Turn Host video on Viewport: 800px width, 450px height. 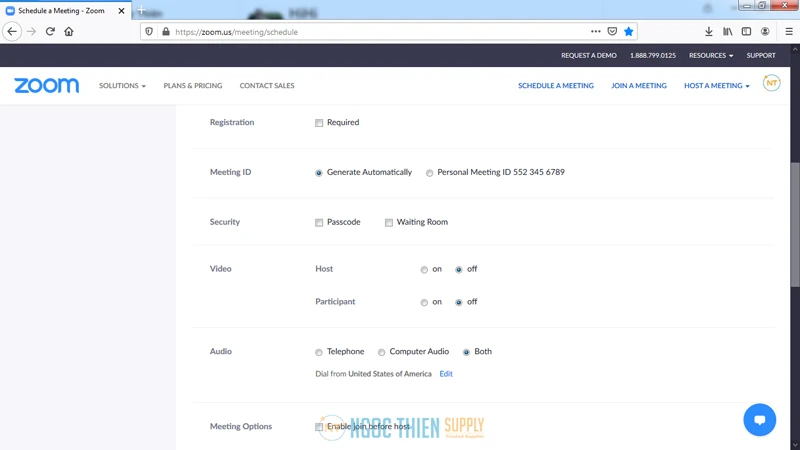(424, 270)
